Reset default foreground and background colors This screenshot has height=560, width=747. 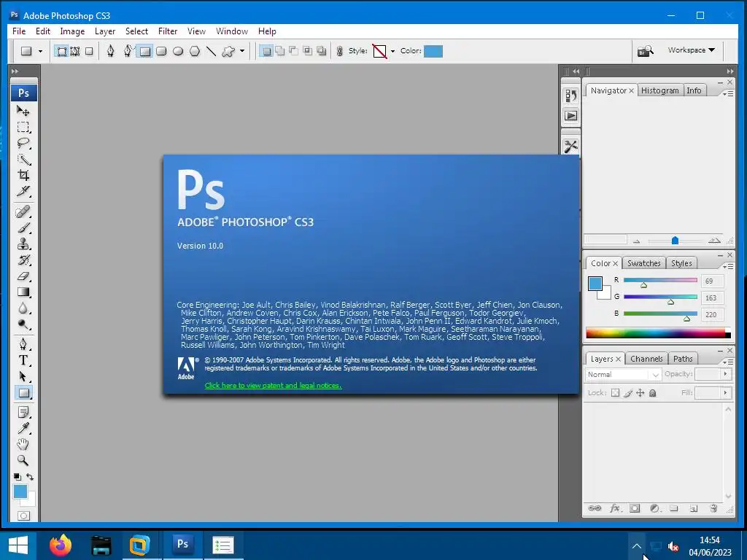pos(18,477)
